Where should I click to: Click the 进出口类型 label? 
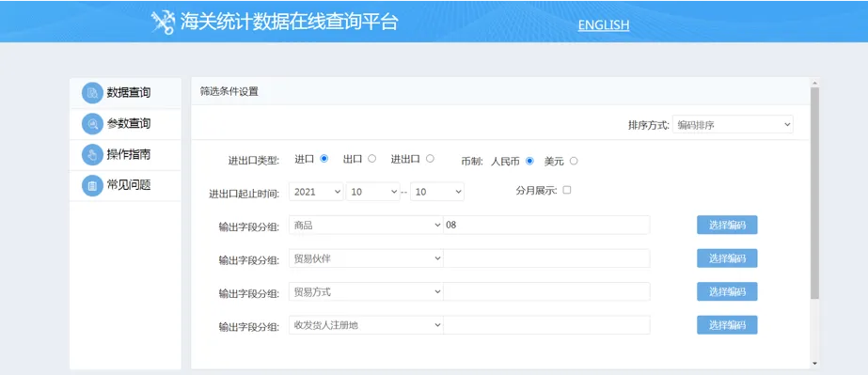(x=254, y=161)
